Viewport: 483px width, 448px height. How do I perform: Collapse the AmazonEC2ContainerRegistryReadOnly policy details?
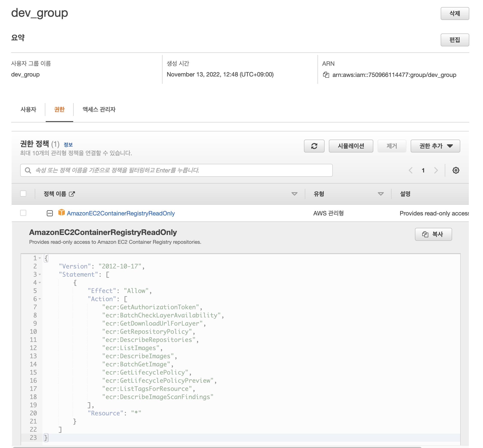click(x=50, y=213)
